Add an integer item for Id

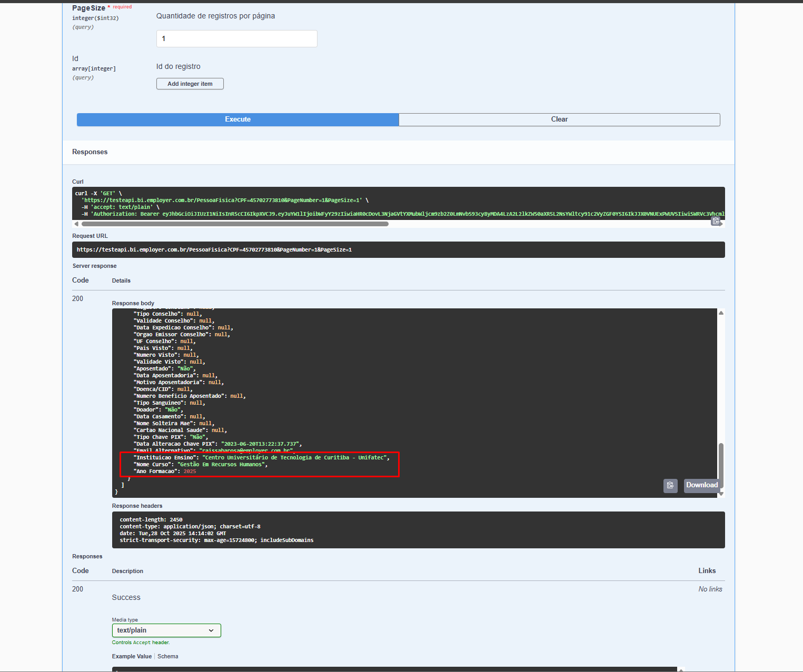[190, 84]
